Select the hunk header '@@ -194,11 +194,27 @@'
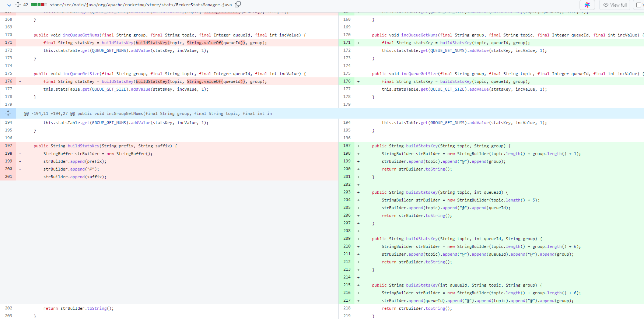 pyautogui.click(x=49, y=113)
